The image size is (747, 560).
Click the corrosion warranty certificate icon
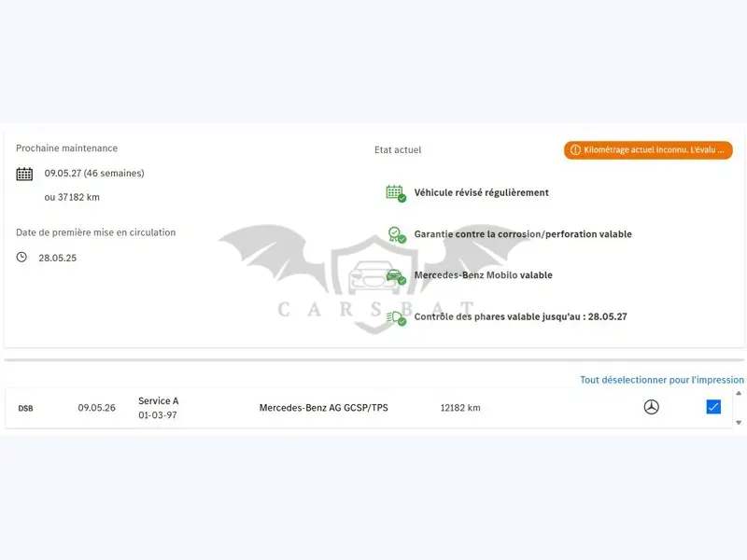pos(396,235)
